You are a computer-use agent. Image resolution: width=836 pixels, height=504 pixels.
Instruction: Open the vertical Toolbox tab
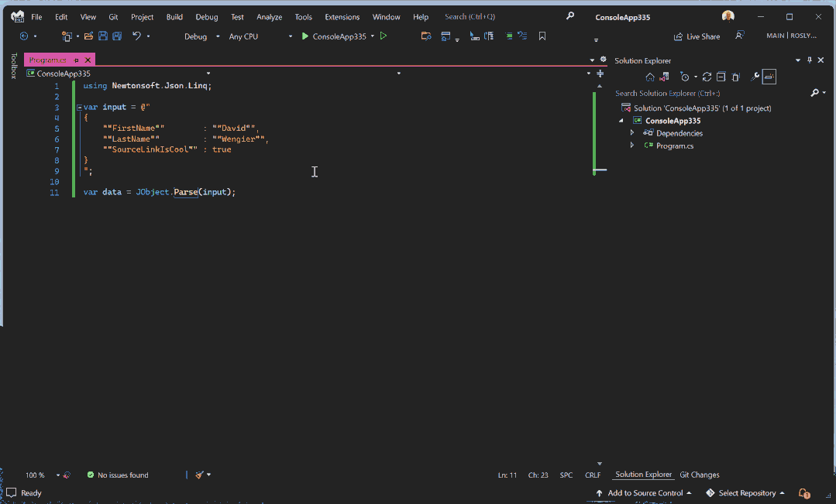[13, 66]
